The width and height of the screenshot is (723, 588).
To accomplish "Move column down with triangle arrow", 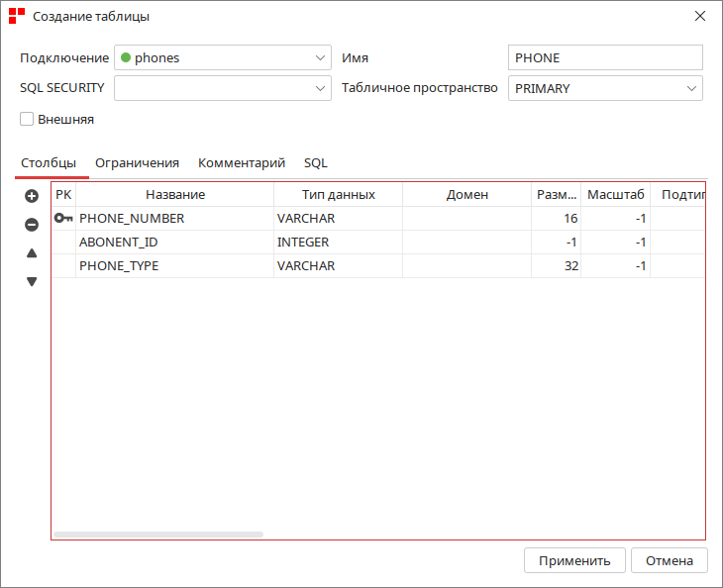I will click(x=32, y=281).
